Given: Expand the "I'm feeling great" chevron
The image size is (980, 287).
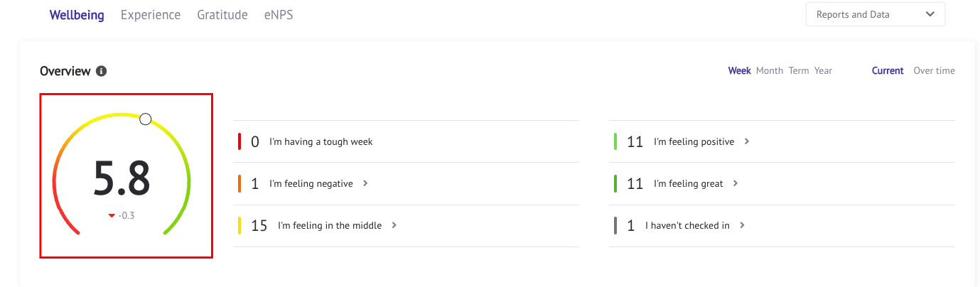Looking at the screenshot, I should point(736,183).
